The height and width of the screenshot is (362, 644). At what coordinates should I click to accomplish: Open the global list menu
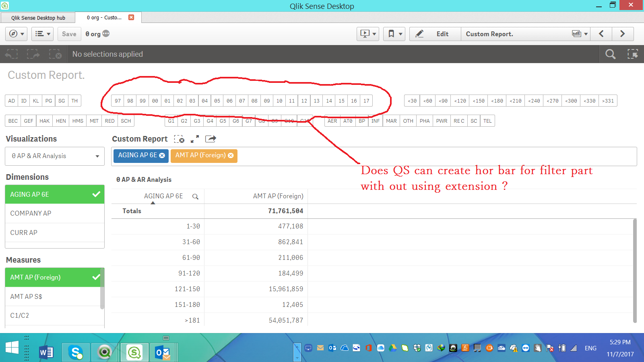[x=42, y=34]
